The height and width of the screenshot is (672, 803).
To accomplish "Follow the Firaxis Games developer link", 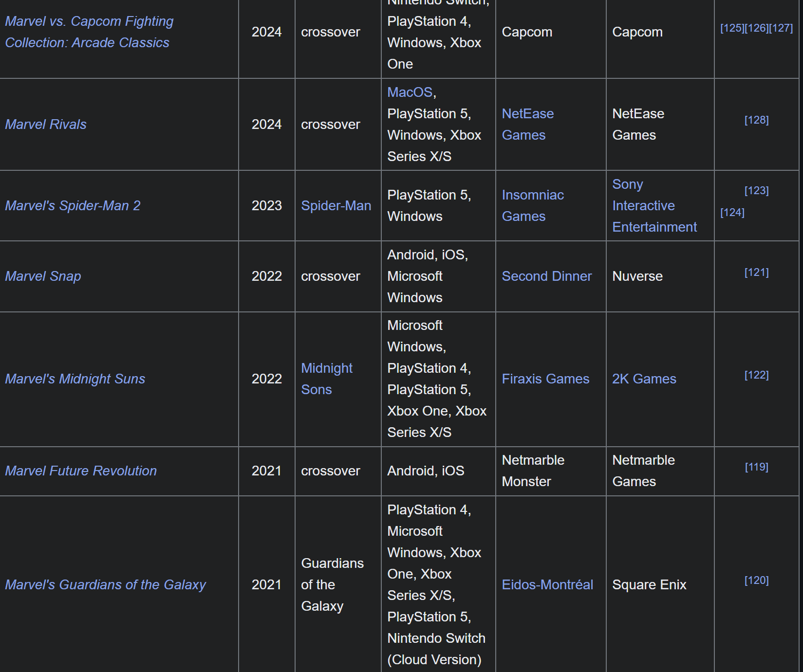I will [545, 379].
